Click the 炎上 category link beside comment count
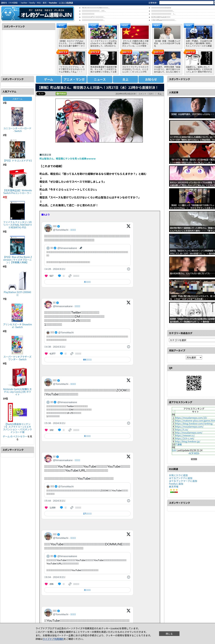 point(159,93)
